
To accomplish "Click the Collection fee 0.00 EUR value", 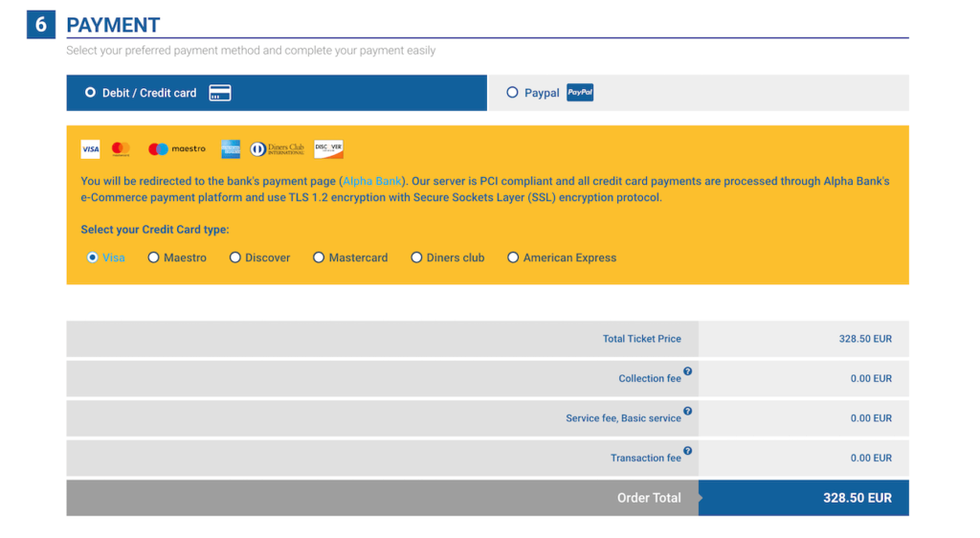I will click(871, 379).
